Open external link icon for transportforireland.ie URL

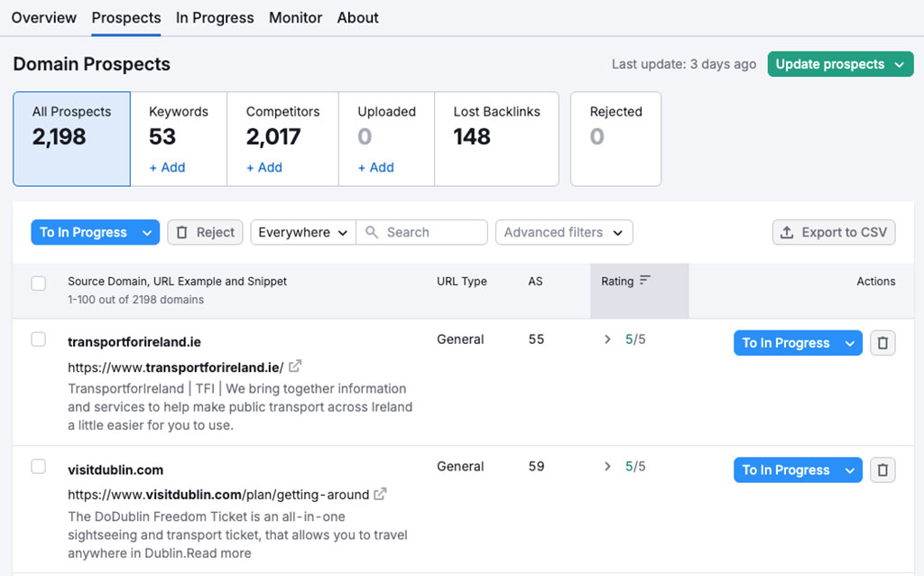[x=295, y=367]
